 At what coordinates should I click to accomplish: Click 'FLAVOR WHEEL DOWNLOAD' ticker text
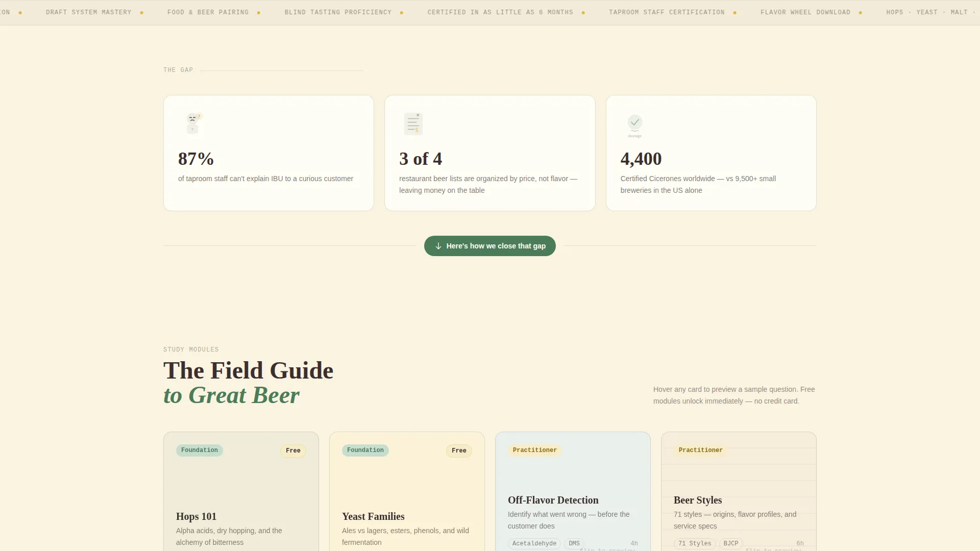point(805,12)
